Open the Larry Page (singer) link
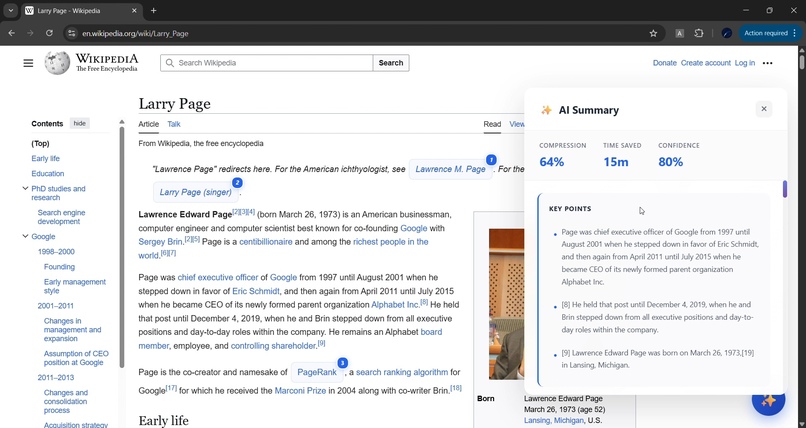 pyautogui.click(x=195, y=192)
